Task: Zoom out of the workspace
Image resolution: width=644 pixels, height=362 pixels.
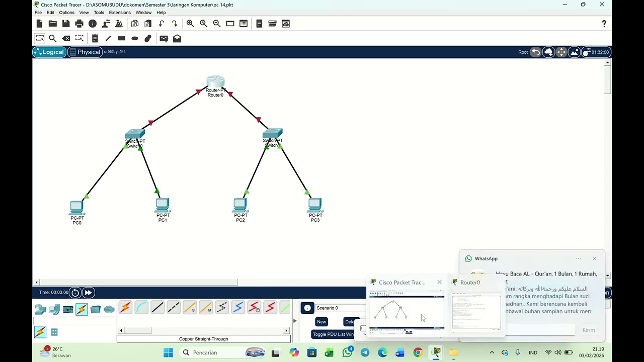Action: pyautogui.click(x=217, y=24)
